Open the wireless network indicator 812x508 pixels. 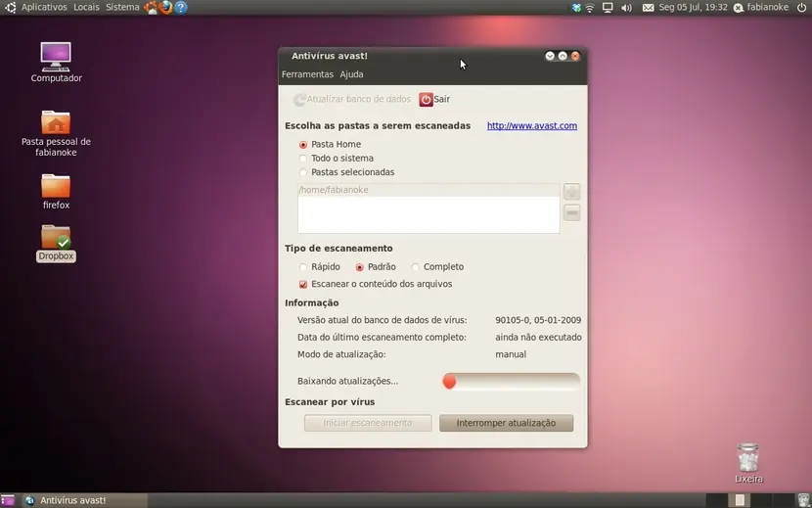(590, 7)
